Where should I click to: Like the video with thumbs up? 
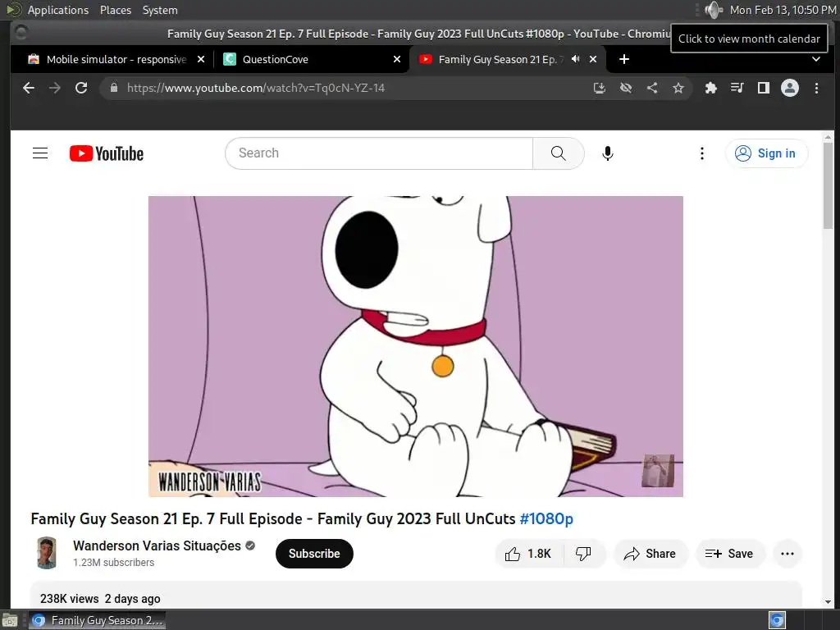(528, 554)
